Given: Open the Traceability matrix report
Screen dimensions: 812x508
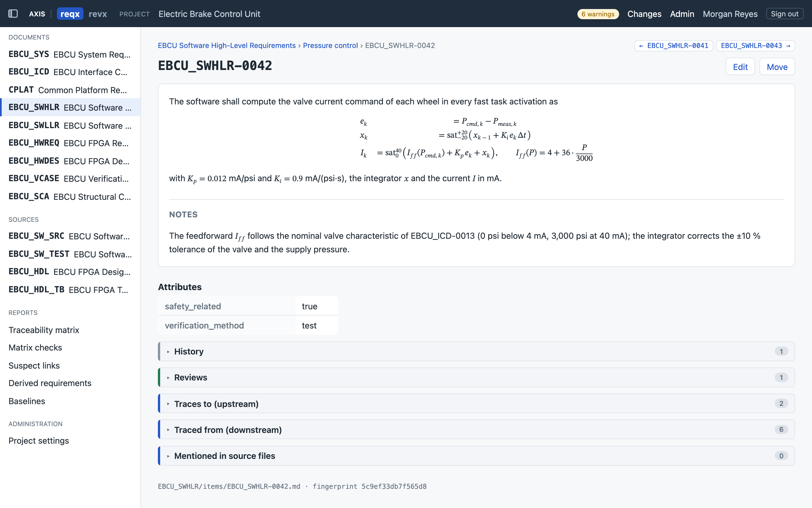Looking at the screenshot, I should 70,330.
